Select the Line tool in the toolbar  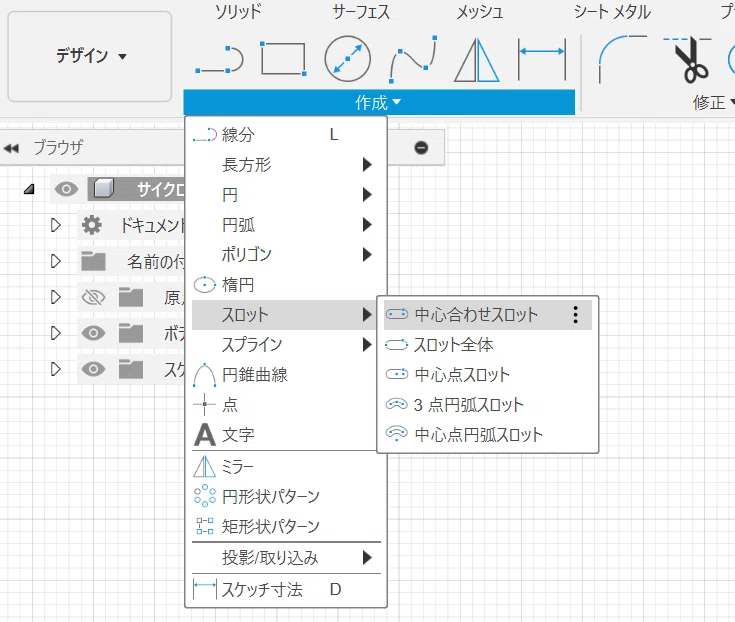(219, 60)
